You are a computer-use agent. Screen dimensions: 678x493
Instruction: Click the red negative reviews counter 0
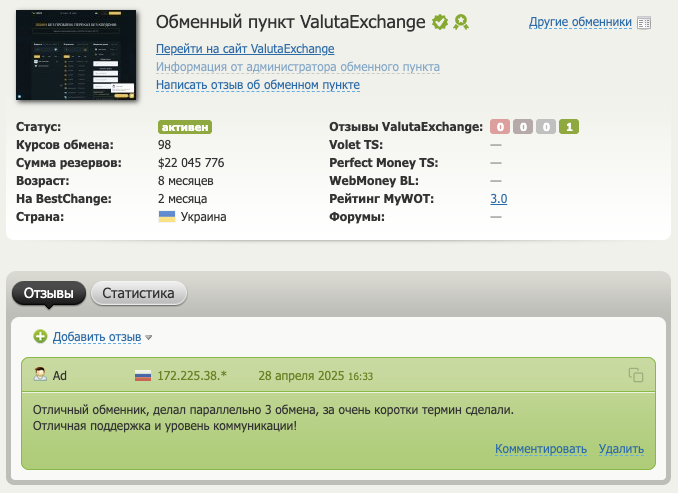(x=500, y=127)
